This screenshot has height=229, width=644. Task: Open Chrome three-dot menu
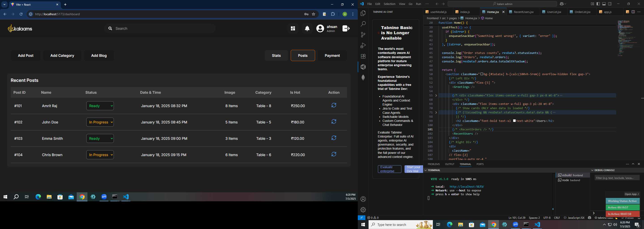(353, 14)
